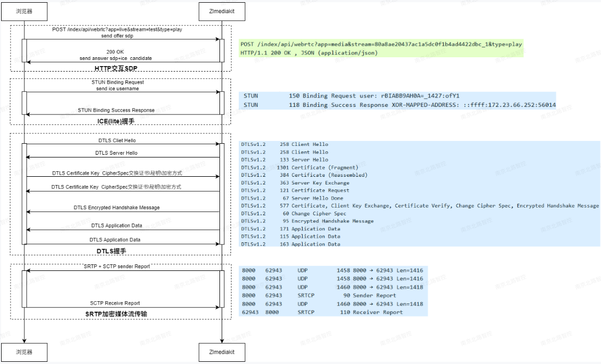Select the green 'POST /index/api/webrtc?app=media' capture line
Image resolution: width=601 pixels, height=364 pixels.
381,45
